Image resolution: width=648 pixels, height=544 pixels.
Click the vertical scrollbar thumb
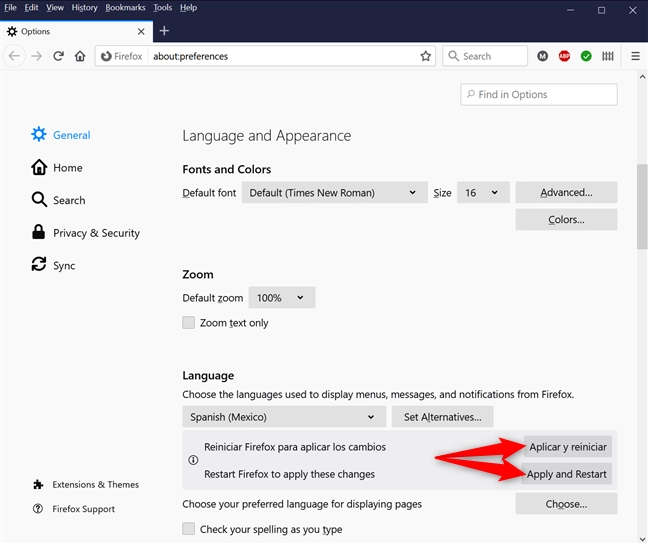click(x=642, y=207)
